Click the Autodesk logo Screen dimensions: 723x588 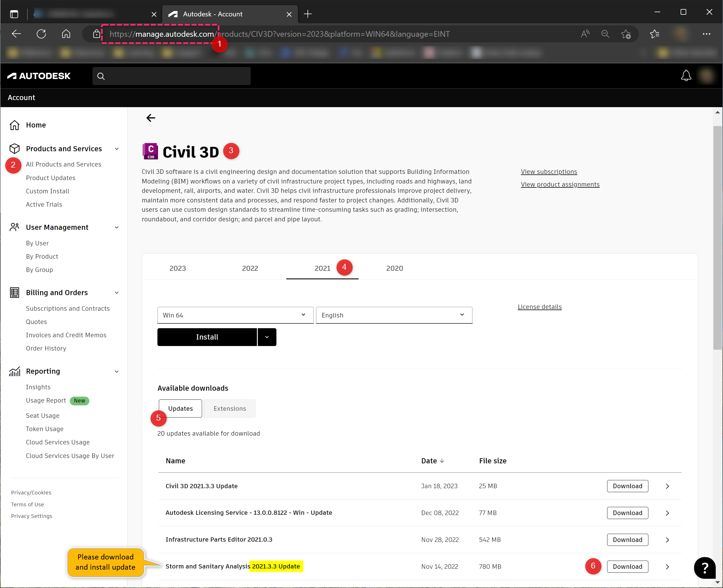[x=39, y=76]
